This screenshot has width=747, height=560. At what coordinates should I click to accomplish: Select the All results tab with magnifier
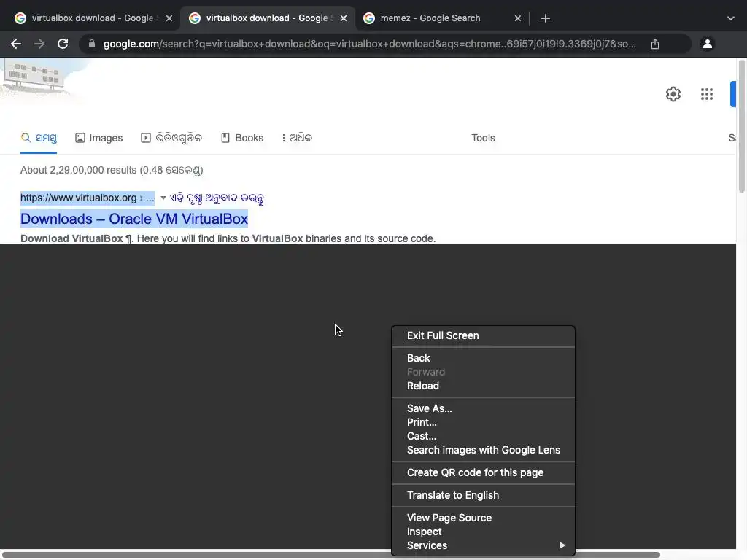[x=39, y=138]
